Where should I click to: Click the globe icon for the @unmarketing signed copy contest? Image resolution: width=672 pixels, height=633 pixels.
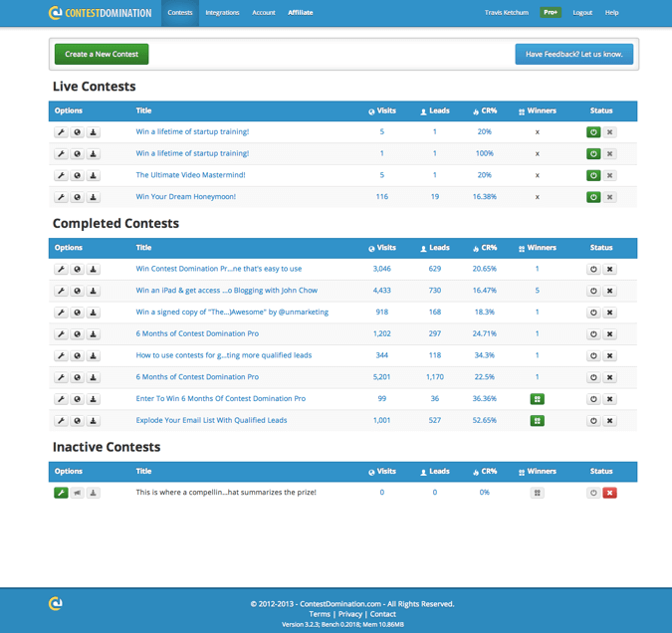click(77, 313)
